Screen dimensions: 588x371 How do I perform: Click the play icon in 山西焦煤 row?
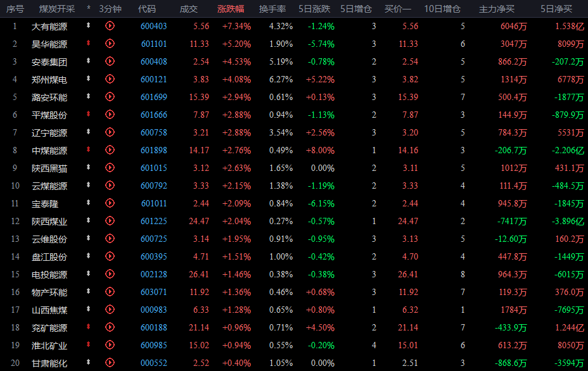tap(110, 309)
